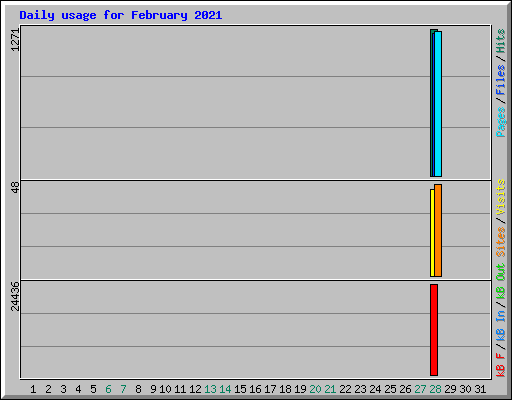512x400 pixels.
Task: Click the red kB F bar
Action: (434, 330)
